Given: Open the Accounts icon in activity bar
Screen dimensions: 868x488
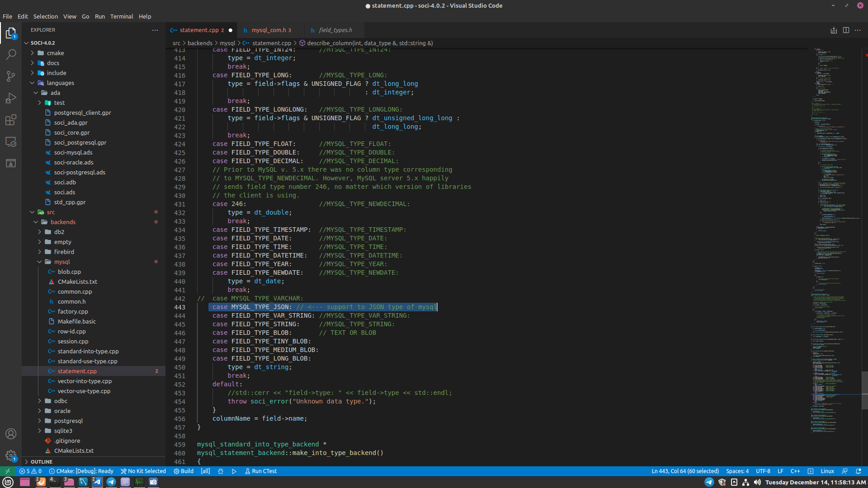Looking at the screenshot, I should point(11,434).
